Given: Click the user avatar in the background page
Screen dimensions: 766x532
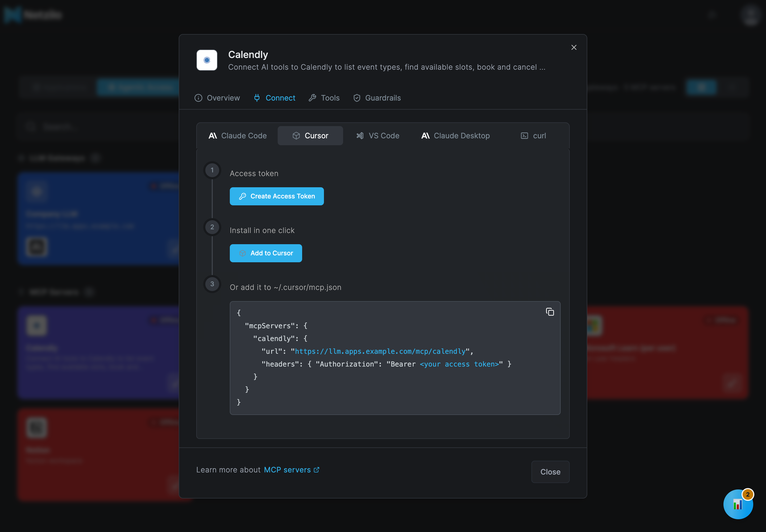Looking at the screenshot, I should (x=750, y=15).
